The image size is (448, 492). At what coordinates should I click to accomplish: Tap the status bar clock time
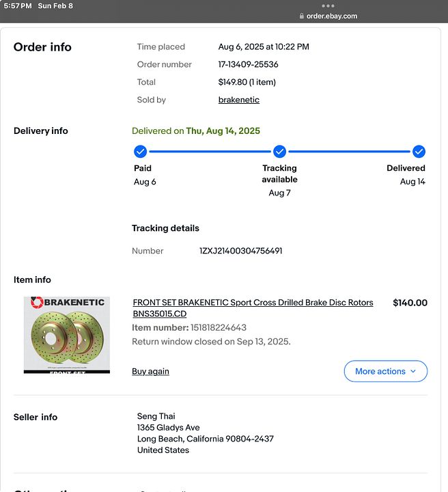(x=18, y=5)
